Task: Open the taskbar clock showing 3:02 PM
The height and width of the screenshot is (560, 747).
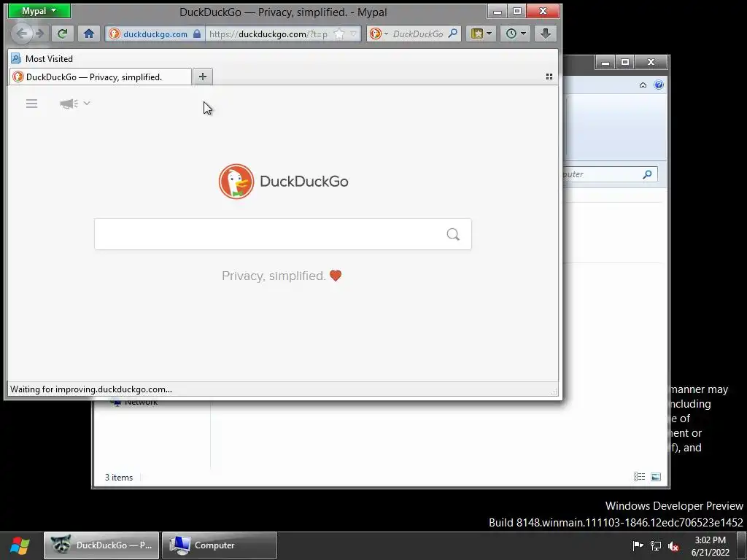Action: pyautogui.click(x=711, y=545)
